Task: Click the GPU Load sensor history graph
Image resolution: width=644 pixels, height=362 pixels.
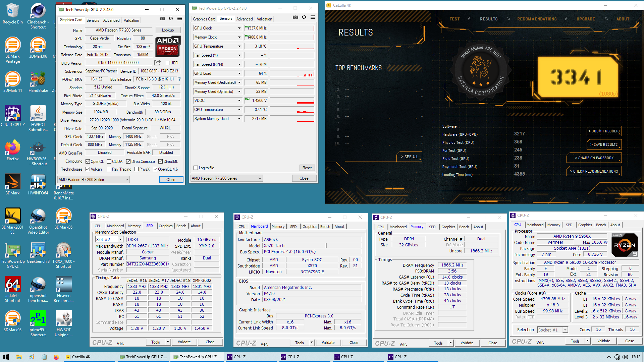Action: point(292,73)
